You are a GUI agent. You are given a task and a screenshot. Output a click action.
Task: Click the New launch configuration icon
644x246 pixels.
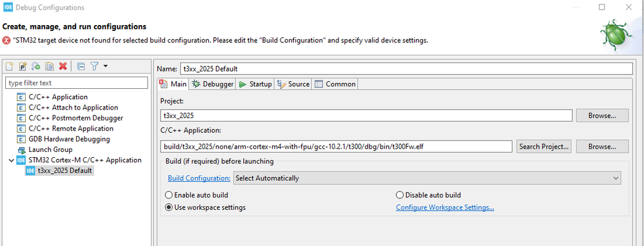pos(10,66)
